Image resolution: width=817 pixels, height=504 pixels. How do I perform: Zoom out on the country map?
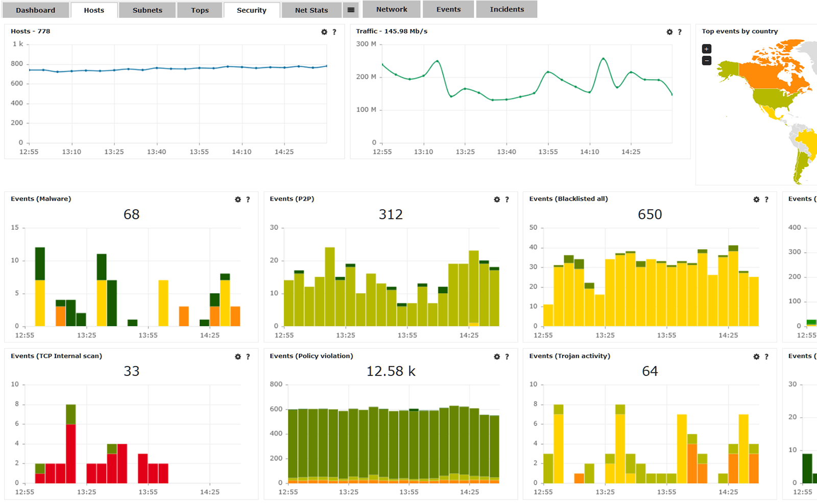pos(707,61)
